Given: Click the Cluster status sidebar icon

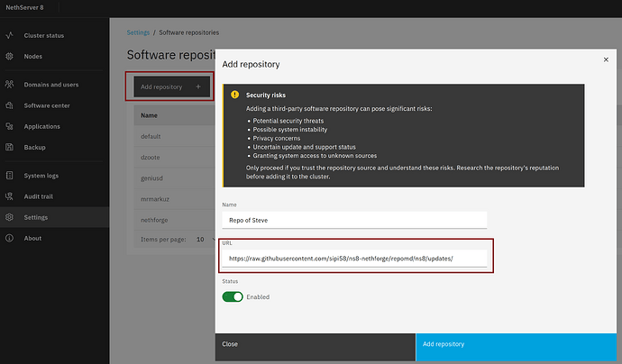Looking at the screenshot, I should (x=9, y=36).
